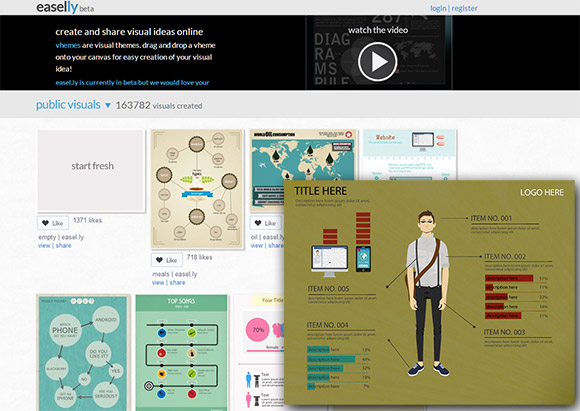Open the login link

point(438,8)
